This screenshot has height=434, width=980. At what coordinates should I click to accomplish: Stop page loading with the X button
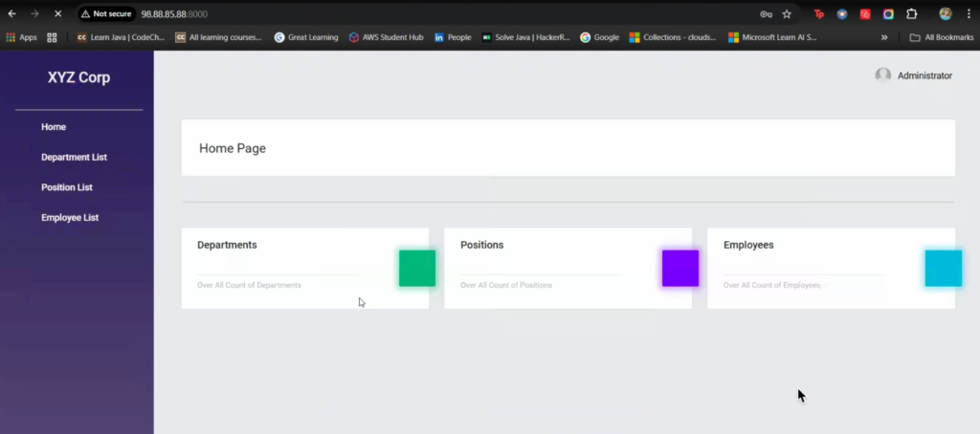[x=57, y=14]
